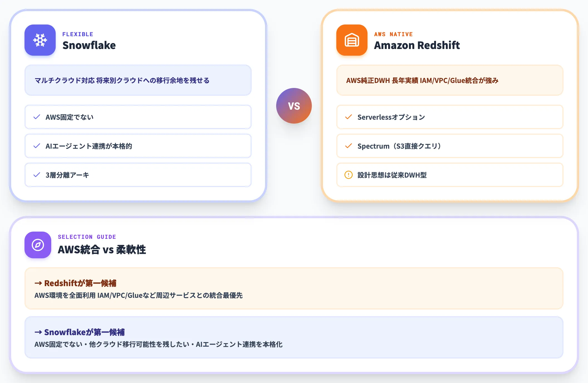
Task: Click the checkmark beside Spectrum（S3直接クエリ）
Action: pos(349,146)
